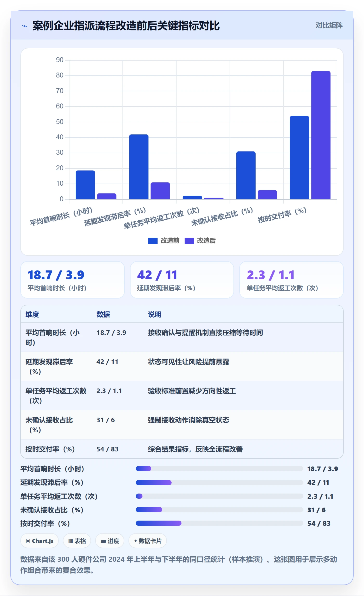Viewport: 364px width, 596px height.
Task: Click the 平均首响时长 progress bar
Action: (219, 469)
